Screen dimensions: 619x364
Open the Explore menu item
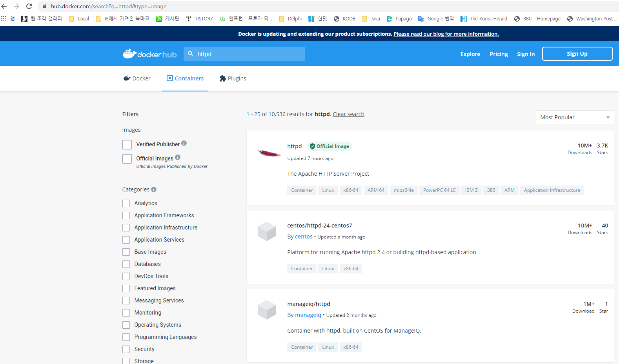[470, 54]
